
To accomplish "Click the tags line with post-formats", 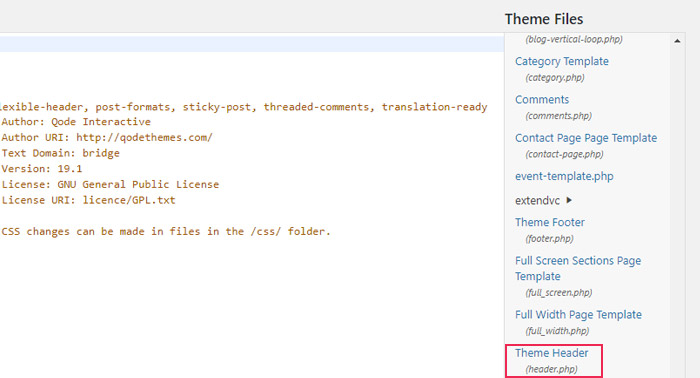I will pyautogui.click(x=244, y=107).
